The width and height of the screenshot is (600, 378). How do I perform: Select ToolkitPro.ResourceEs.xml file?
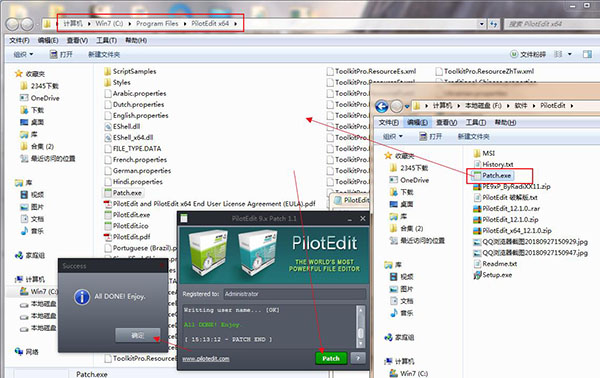[x=371, y=71]
